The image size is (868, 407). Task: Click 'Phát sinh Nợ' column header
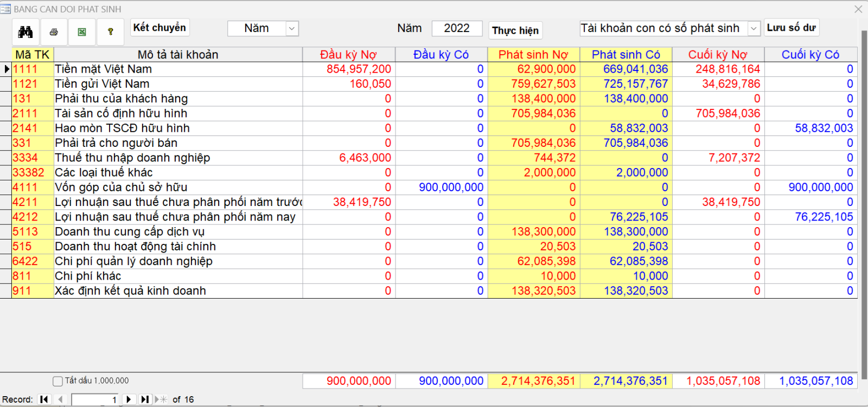pos(533,55)
